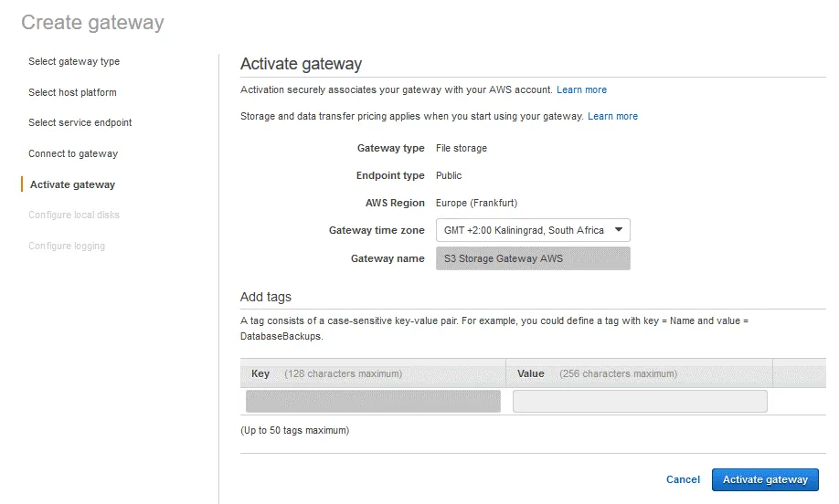839x504 pixels.
Task: Click the Key column header
Action: click(x=260, y=373)
